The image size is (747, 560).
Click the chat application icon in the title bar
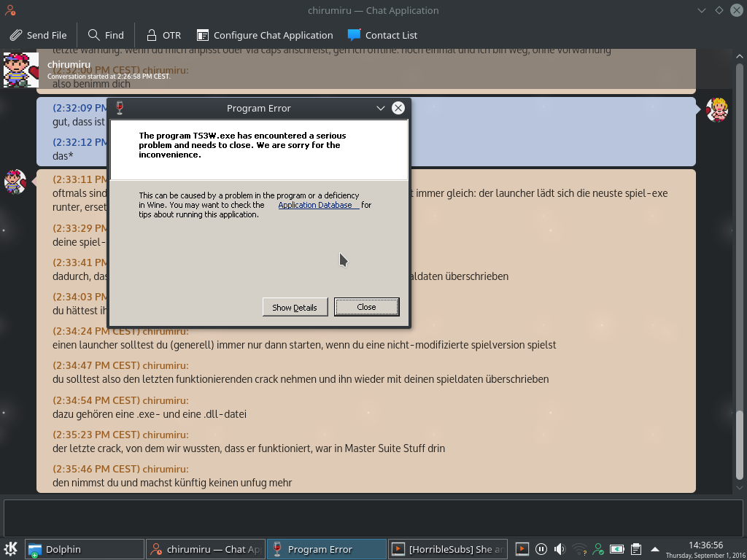coord(10,10)
